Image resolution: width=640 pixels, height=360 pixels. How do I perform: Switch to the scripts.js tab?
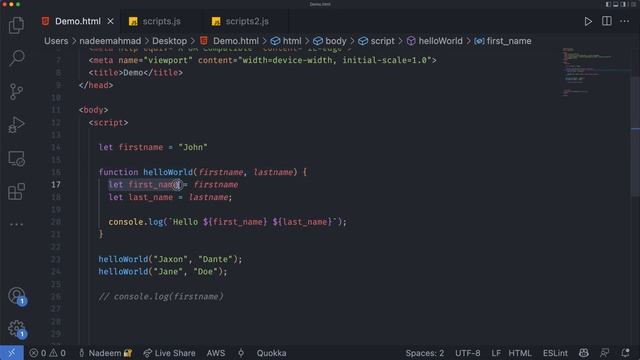click(161, 21)
